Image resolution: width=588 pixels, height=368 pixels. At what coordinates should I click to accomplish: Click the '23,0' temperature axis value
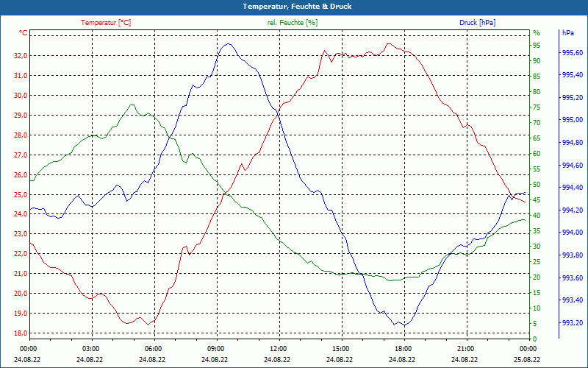(x=21, y=234)
